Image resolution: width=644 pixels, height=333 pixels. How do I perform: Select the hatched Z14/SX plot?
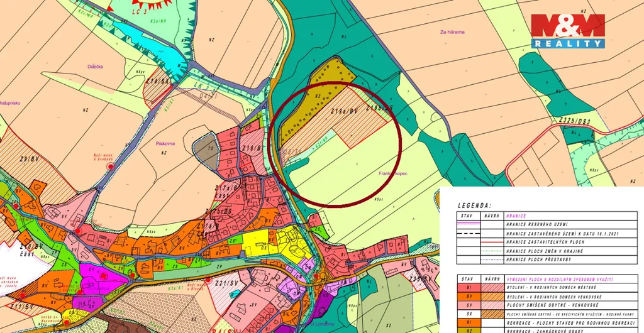coord(157,90)
